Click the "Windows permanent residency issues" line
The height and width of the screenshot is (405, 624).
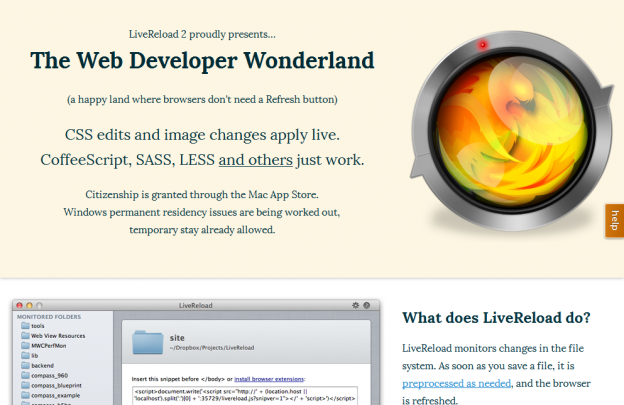pyautogui.click(x=202, y=212)
